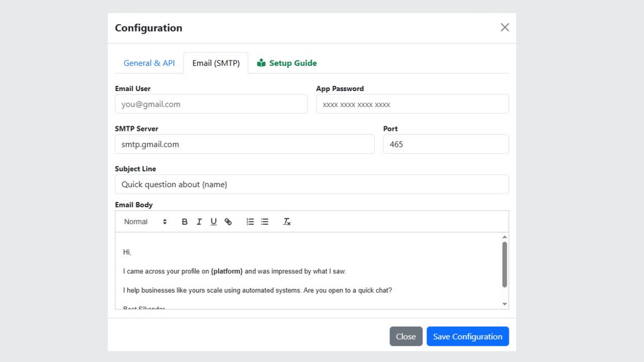Edit the SMTP Server field
Viewport: 644px width, 362px height.
pos(245,144)
